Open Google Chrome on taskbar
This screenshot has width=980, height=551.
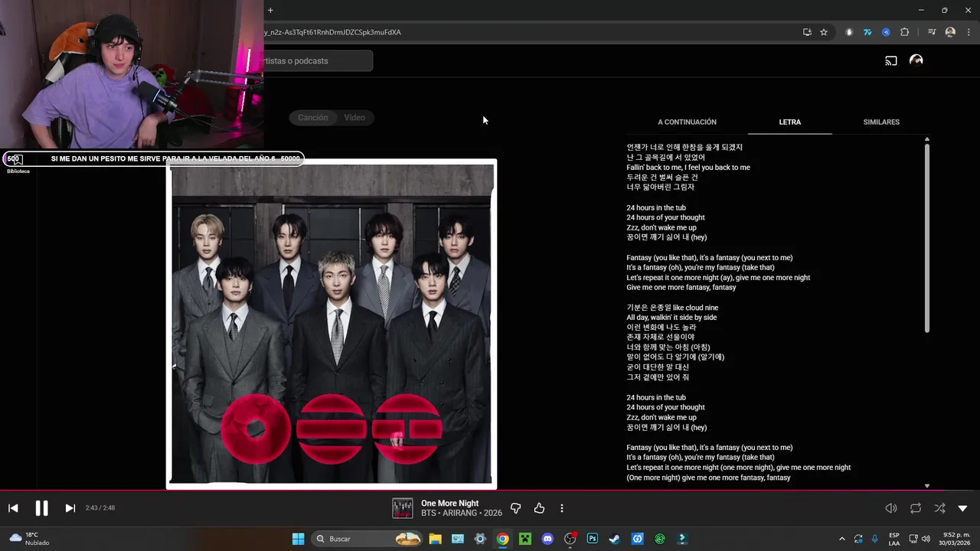502,539
